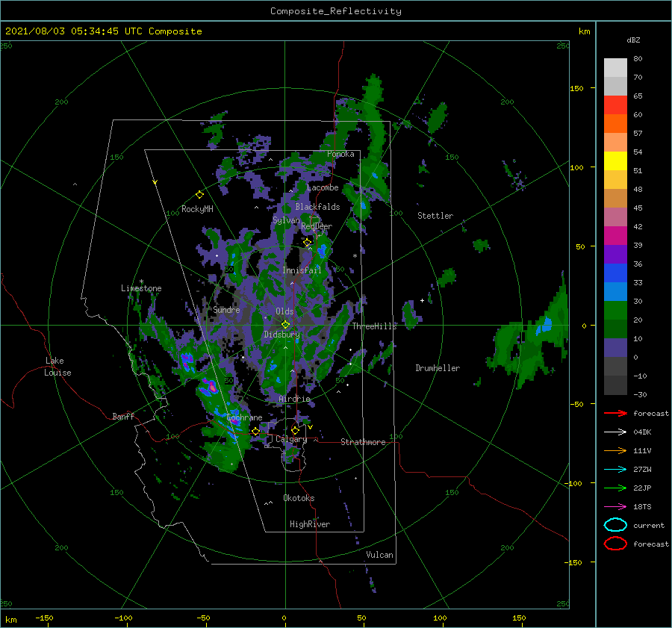Viewport: 672px width, 628px height.
Task: Click the 150 tick label at the top of the right axis
Action: (x=576, y=88)
